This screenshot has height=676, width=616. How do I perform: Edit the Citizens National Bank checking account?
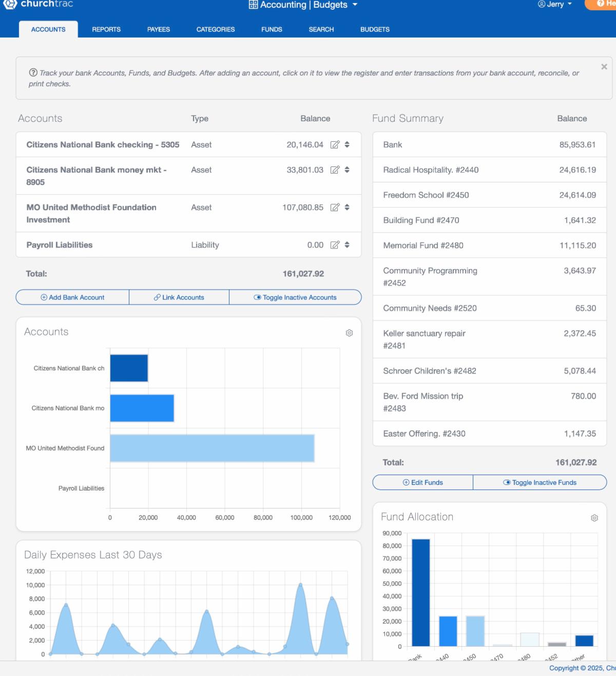(x=335, y=145)
